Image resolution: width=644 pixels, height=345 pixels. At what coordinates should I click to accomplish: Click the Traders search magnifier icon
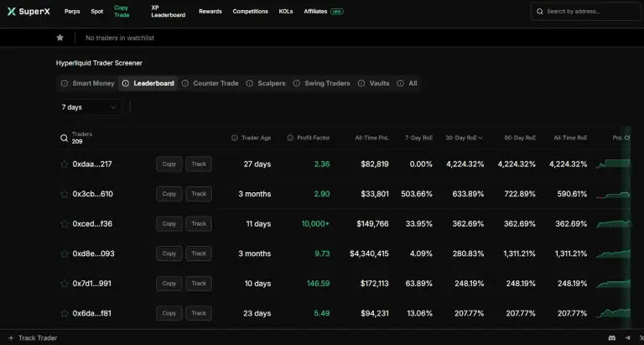(x=64, y=139)
